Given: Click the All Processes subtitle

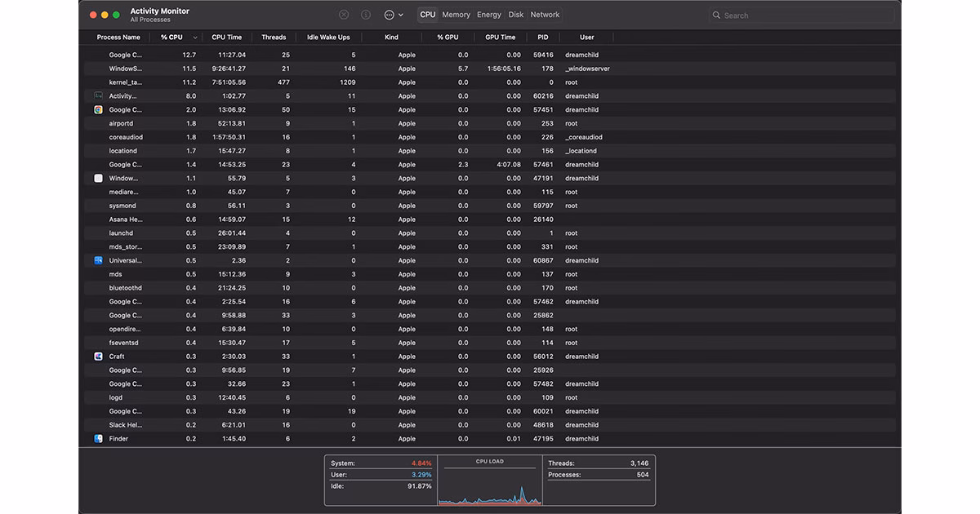Looking at the screenshot, I should click(150, 20).
